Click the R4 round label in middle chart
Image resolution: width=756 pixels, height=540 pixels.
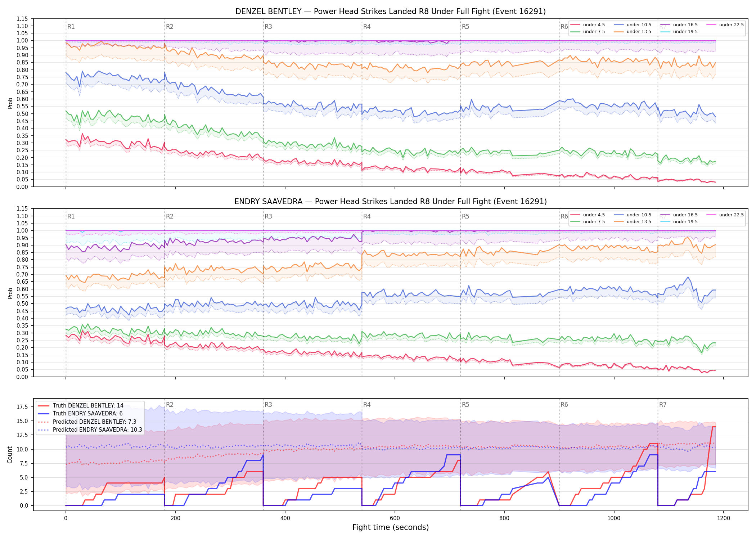click(x=367, y=216)
